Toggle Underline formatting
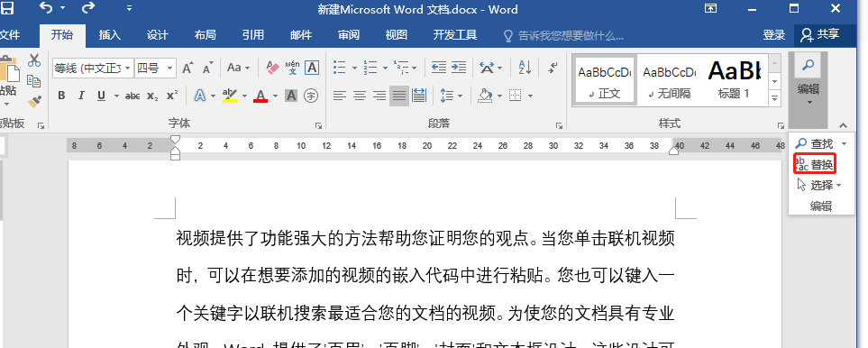Viewport: 868px width, 348px height. (x=101, y=96)
